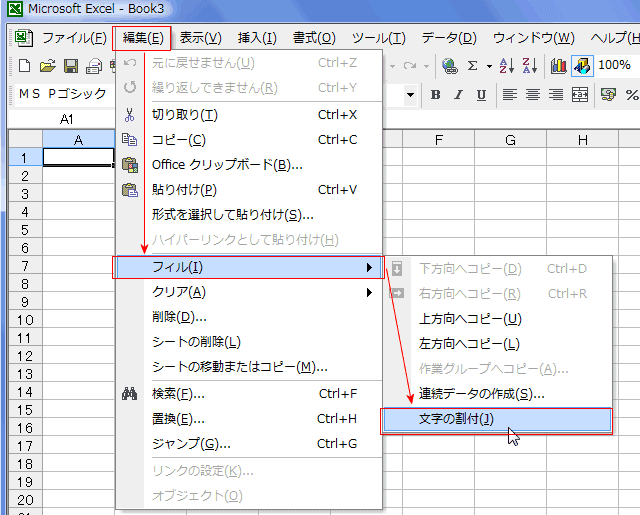
Task: Click the Redo toolbar icon
Action: point(409,66)
